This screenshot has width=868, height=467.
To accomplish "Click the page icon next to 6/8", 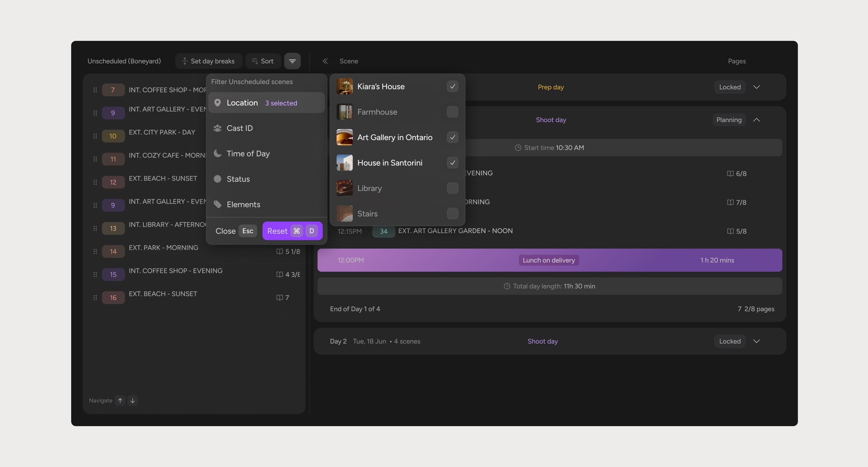I will tap(730, 173).
